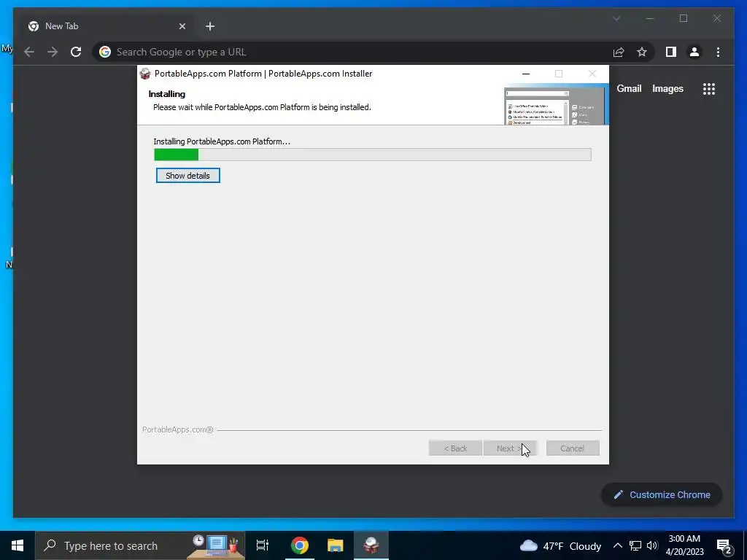The height and width of the screenshot is (560, 747).
Task: Click the Google icon in address bar
Action: coord(105,52)
